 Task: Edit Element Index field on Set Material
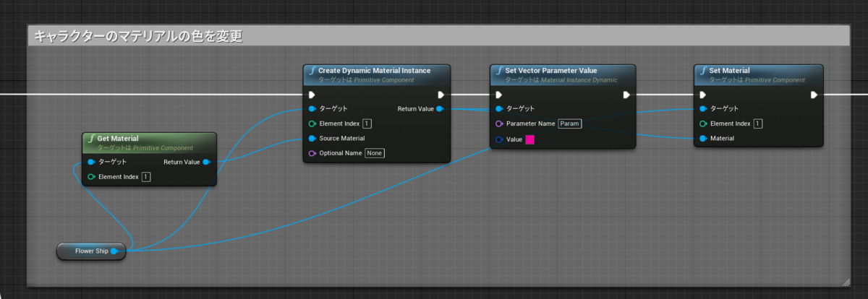tap(758, 123)
